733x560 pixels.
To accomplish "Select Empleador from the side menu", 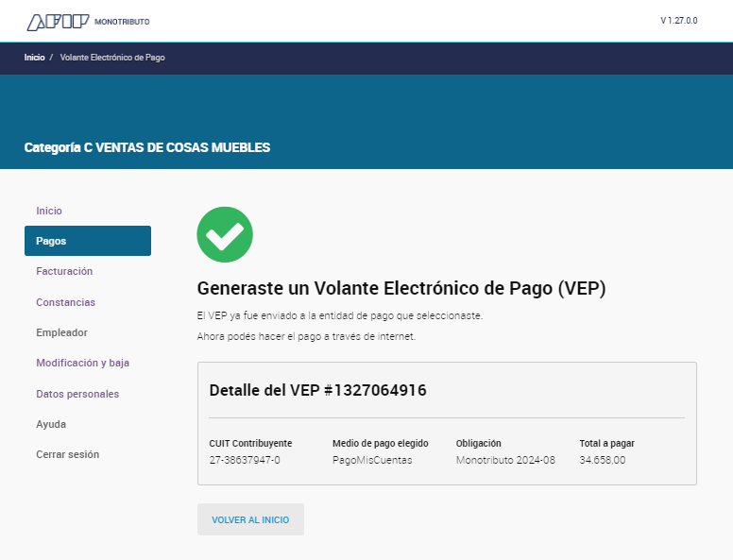I will click(x=61, y=332).
